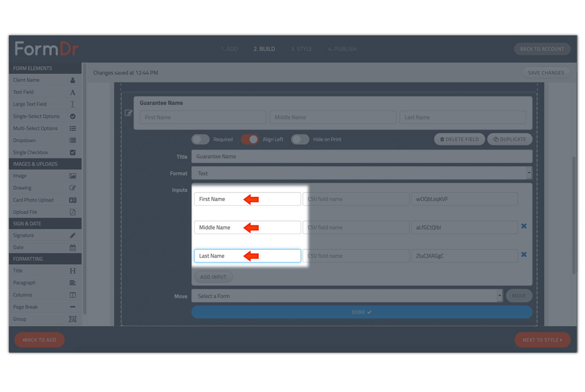585x392 pixels.
Task: Toggle the Required switch
Action: pyautogui.click(x=200, y=139)
